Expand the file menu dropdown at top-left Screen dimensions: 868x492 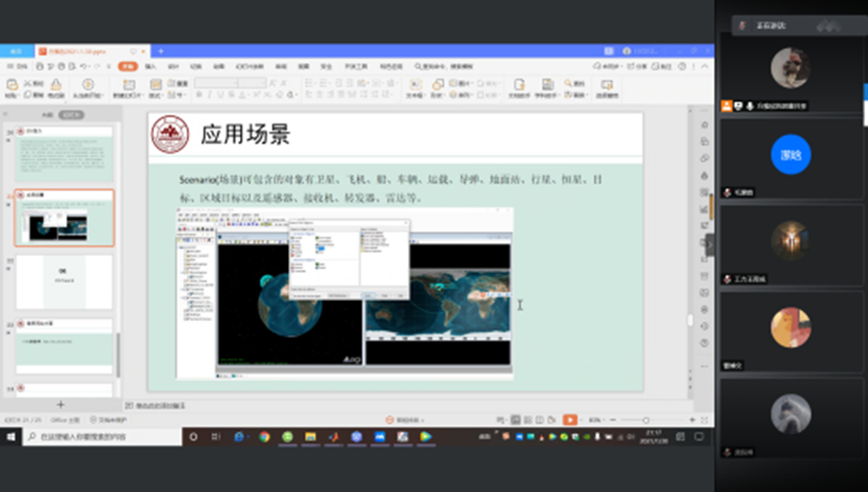point(19,67)
